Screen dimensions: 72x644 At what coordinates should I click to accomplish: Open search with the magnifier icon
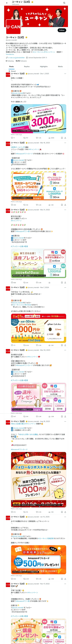[x=64, y=3]
